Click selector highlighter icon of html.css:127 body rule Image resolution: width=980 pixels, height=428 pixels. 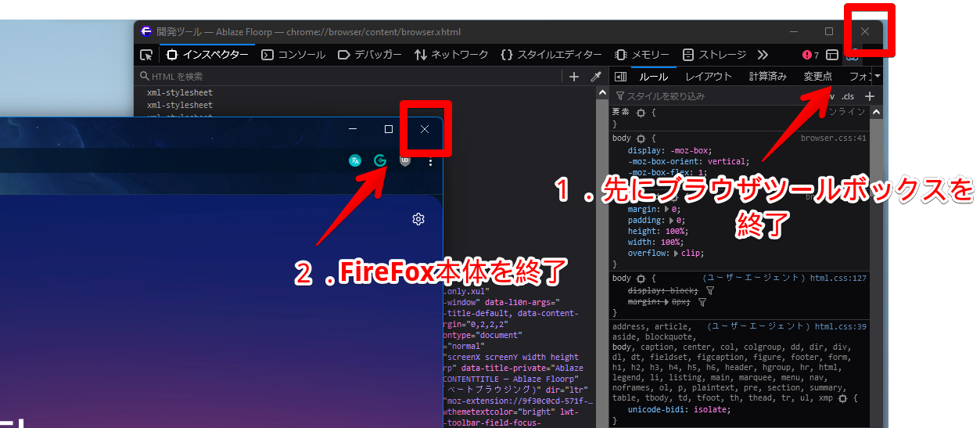click(x=641, y=279)
